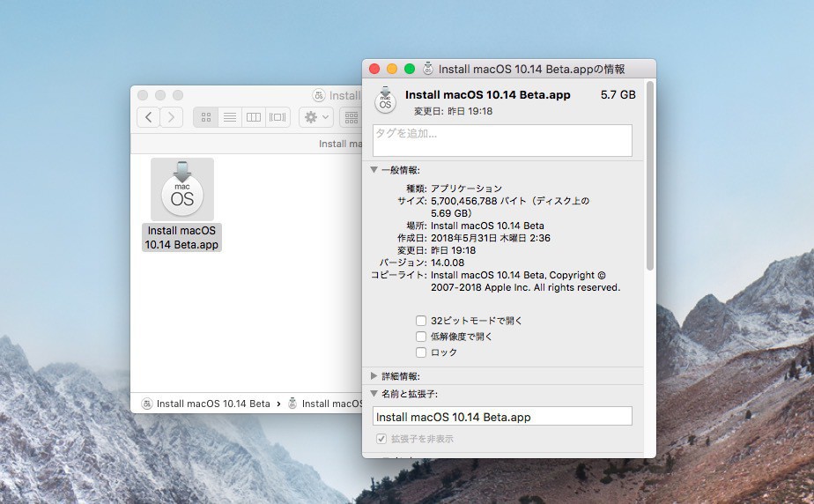Open the Finder arrange grid button

(x=351, y=117)
